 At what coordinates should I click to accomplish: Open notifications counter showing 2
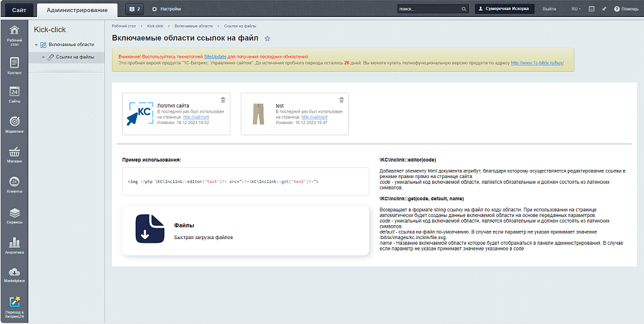click(135, 9)
